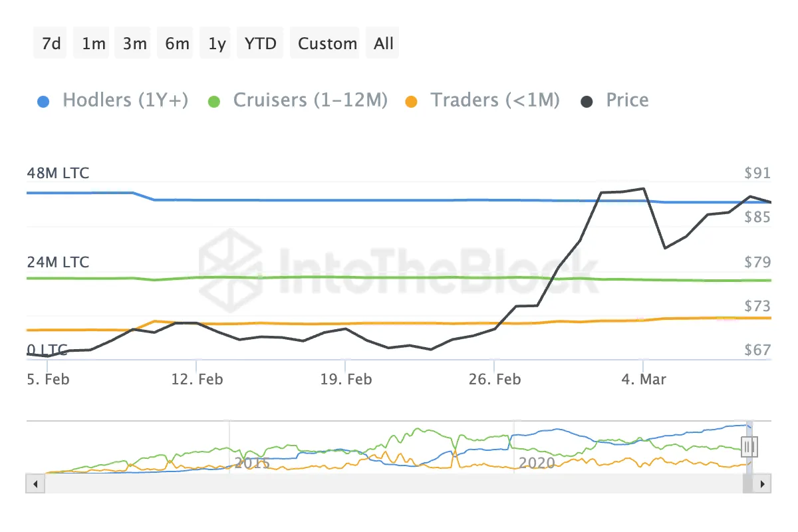Image resolution: width=798 pixels, height=532 pixels.
Task: Choose the 3m time range
Action: coord(134,44)
